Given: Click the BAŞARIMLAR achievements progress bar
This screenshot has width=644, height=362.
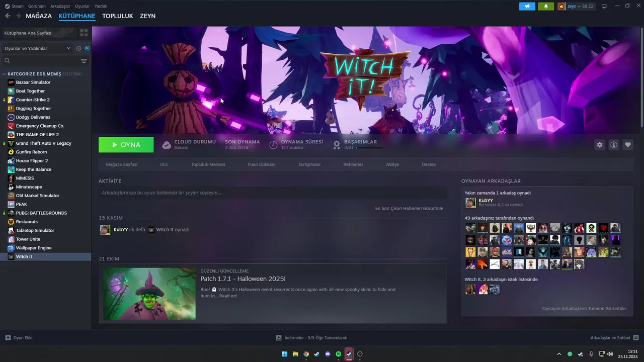Looking at the screenshot, I should click(369, 148).
